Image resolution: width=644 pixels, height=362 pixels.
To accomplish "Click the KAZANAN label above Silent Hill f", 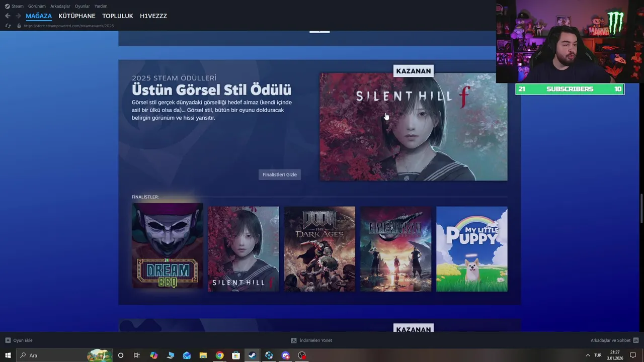I will coord(414,71).
